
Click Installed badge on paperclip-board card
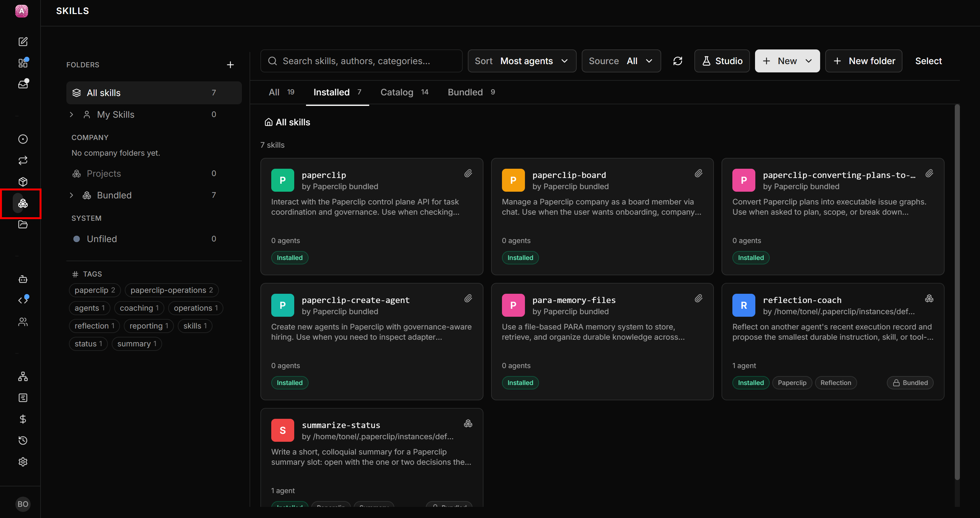(520, 258)
